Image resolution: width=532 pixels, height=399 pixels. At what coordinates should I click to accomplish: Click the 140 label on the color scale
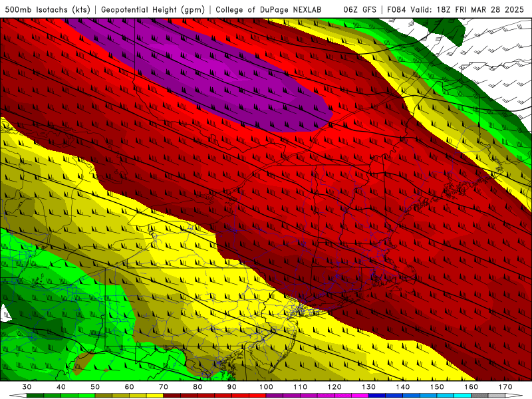403,387
